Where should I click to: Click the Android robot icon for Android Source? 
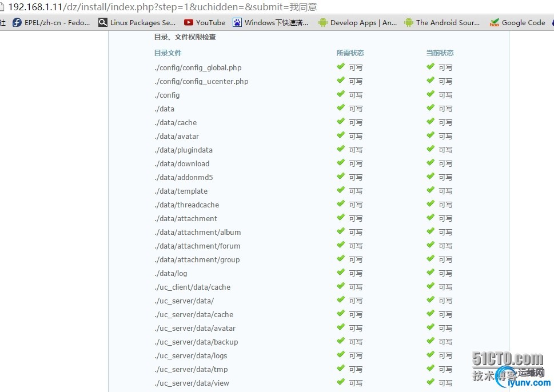[408, 23]
